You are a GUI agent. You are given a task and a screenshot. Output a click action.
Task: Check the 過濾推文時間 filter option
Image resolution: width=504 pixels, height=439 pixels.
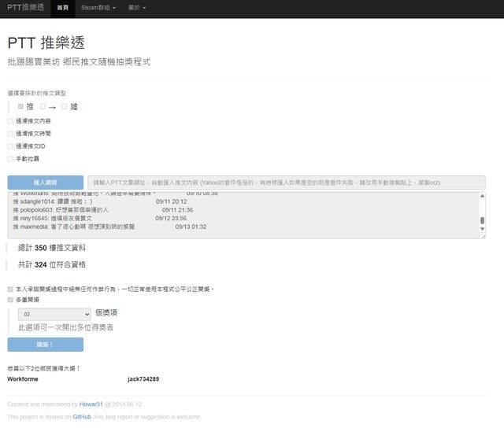click(x=10, y=134)
